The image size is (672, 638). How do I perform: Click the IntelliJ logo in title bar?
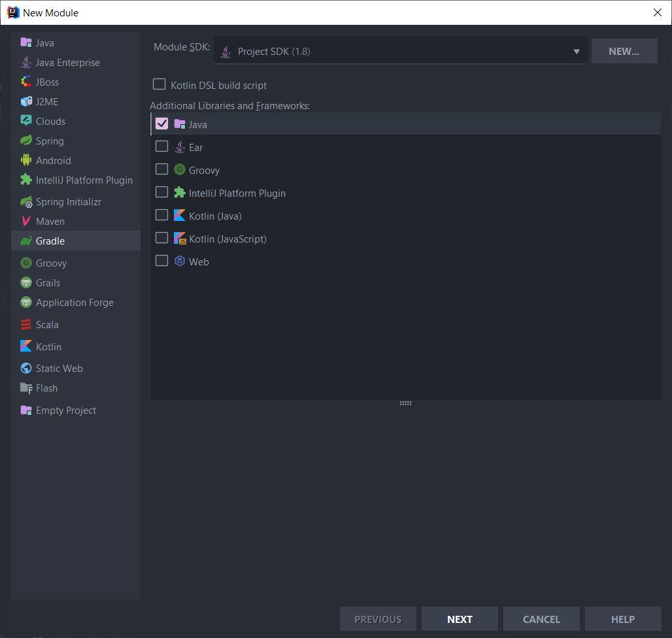[13, 12]
